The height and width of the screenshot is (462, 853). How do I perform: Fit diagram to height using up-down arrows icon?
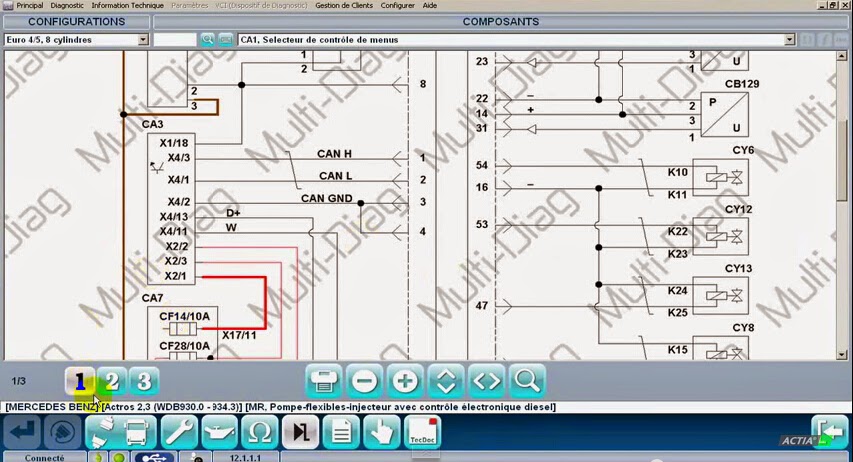click(x=446, y=381)
